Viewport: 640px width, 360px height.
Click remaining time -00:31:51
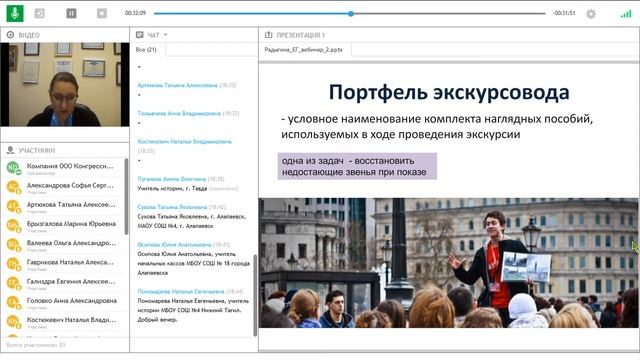(564, 13)
